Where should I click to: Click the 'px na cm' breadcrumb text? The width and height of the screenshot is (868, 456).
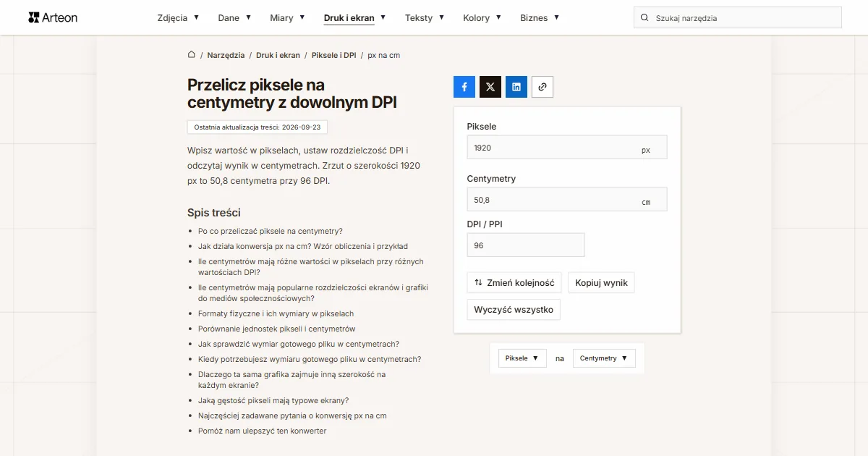(x=384, y=55)
